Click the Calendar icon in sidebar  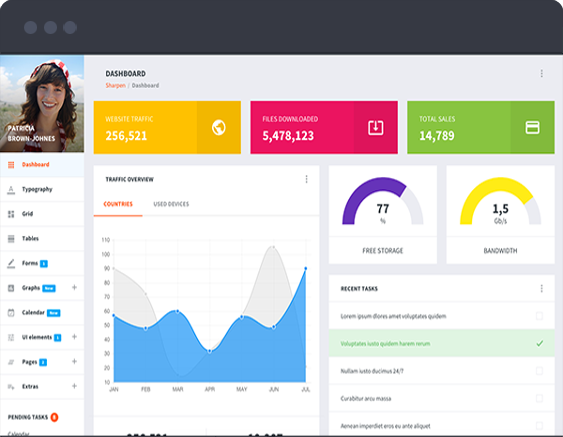tap(11, 313)
